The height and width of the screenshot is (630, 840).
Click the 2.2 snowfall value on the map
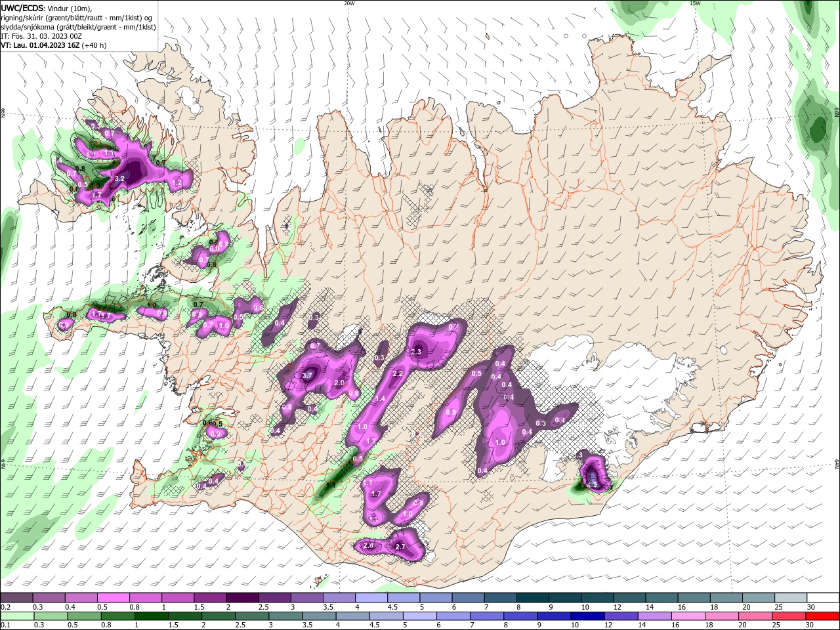click(397, 374)
